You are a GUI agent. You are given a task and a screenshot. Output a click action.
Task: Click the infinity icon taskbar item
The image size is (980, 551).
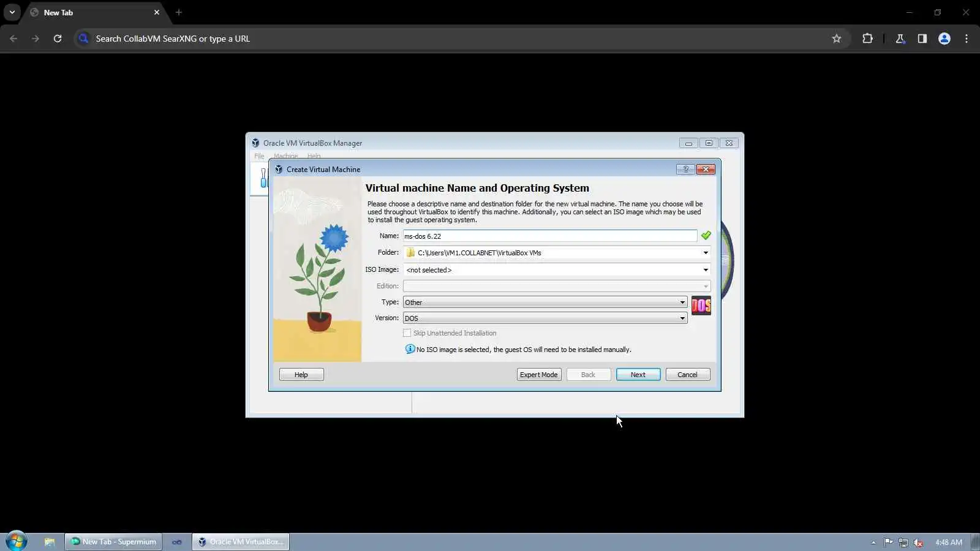click(177, 542)
